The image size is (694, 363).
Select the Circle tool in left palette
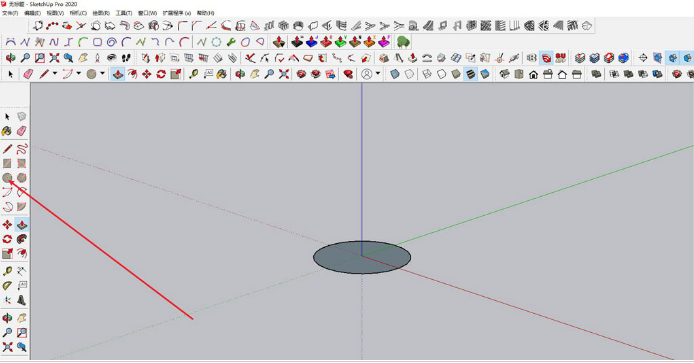click(x=7, y=178)
